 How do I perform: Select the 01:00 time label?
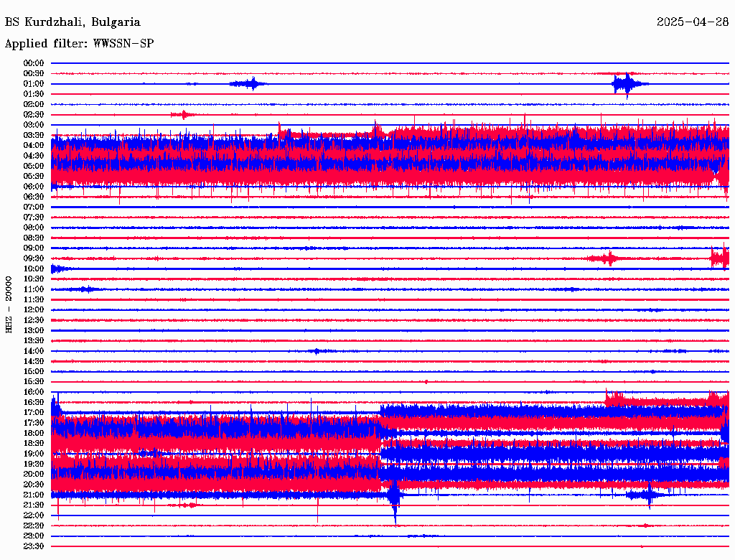[x=34, y=84]
